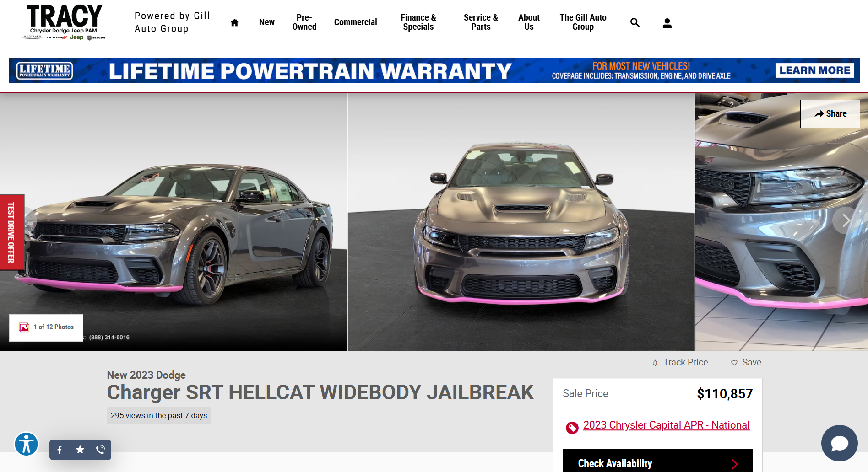868x472 pixels.
Task: Tap the phone call icon
Action: click(x=101, y=450)
